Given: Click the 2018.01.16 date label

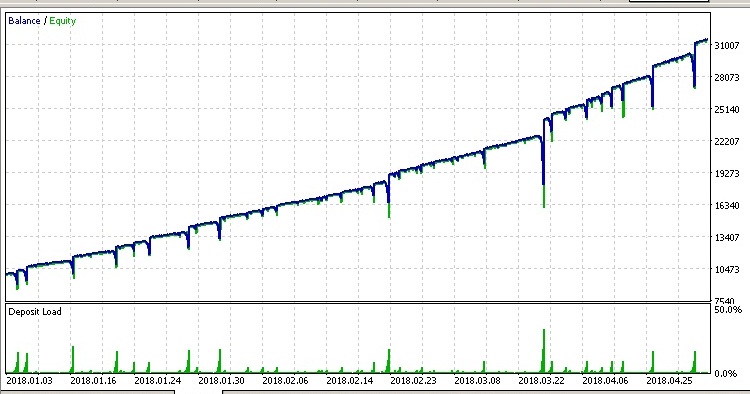Looking at the screenshot, I should click(93, 381).
